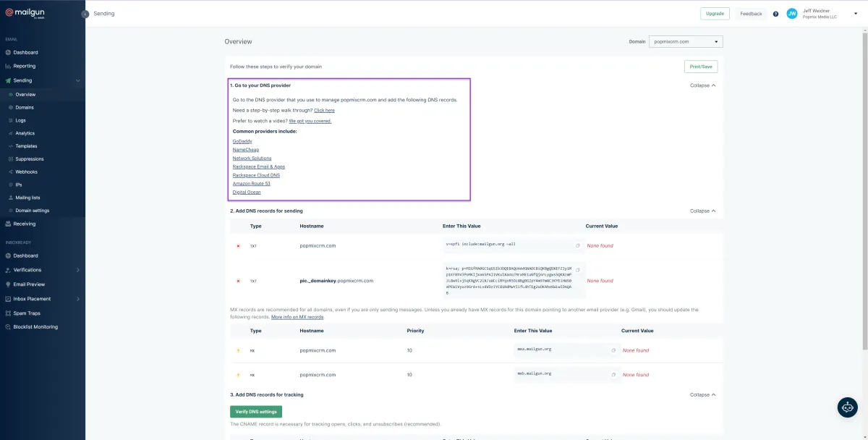Open Overview in the sidebar

coord(25,95)
